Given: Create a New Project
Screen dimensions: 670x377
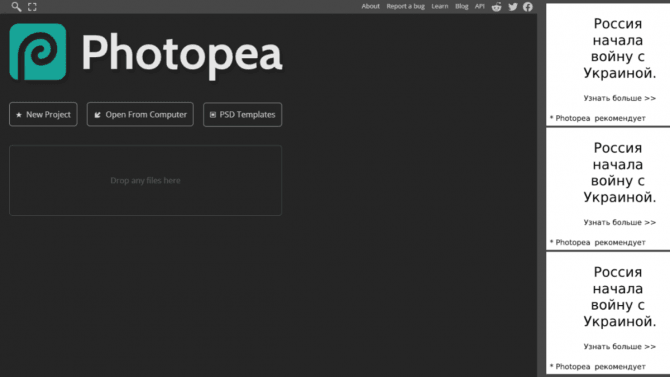Looking at the screenshot, I should tap(43, 114).
